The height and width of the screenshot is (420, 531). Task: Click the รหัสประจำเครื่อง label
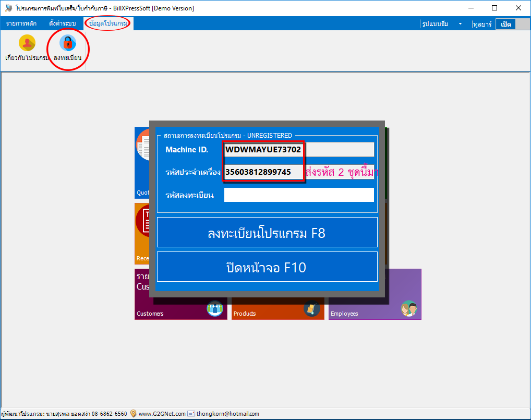pyautogui.click(x=192, y=172)
